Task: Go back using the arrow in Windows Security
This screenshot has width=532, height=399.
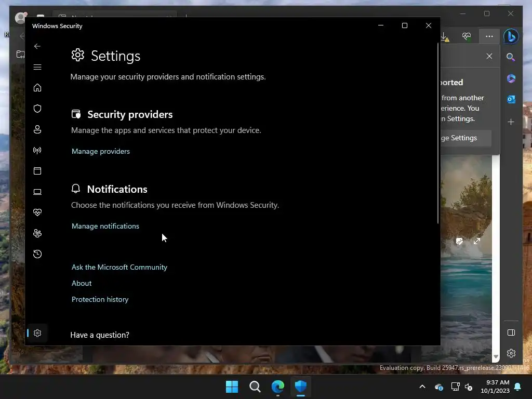Action: coord(37,46)
